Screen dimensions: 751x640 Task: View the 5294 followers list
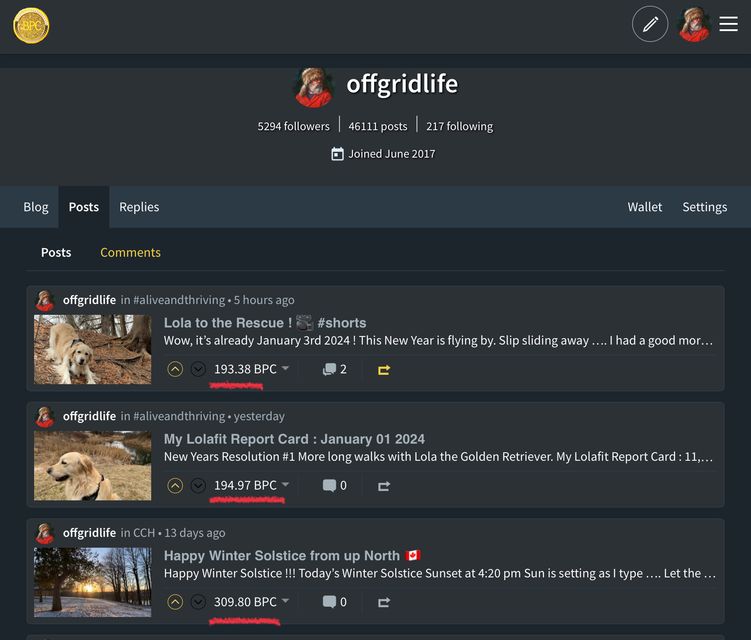click(x=294, y=126)
